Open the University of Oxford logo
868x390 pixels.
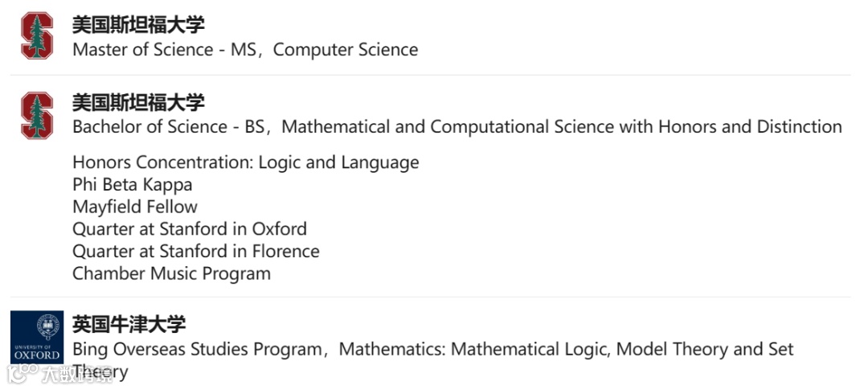[x=36, y=337]
